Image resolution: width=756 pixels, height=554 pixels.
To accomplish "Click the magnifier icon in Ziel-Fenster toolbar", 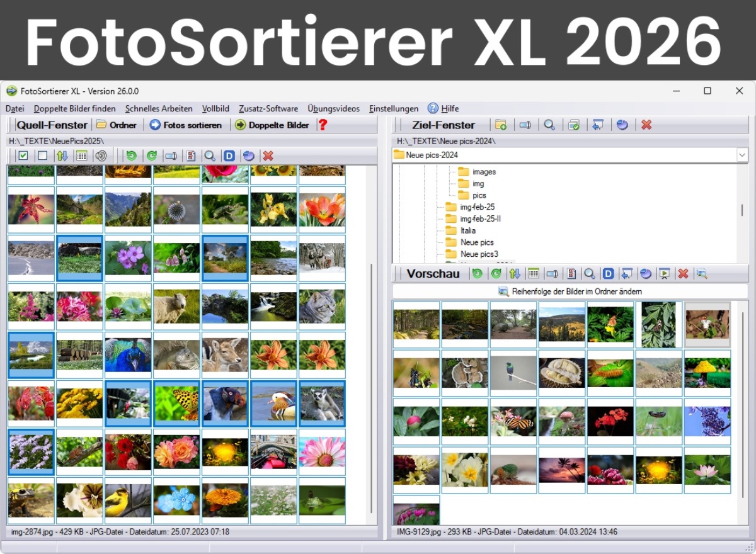I will 549,125.
